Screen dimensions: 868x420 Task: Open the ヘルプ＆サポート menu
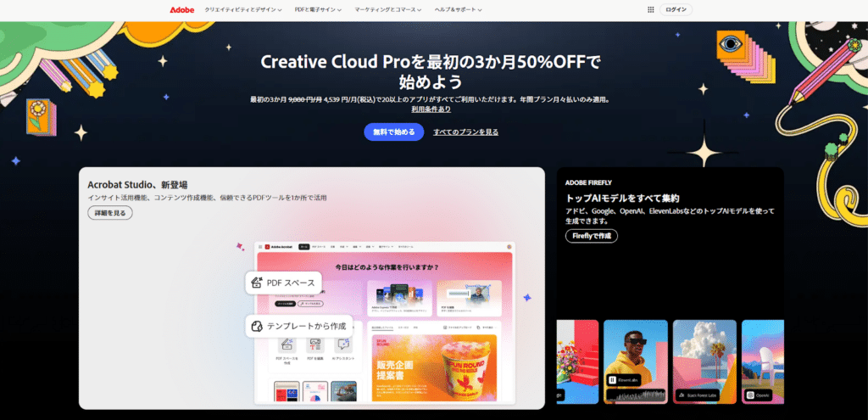458,9
